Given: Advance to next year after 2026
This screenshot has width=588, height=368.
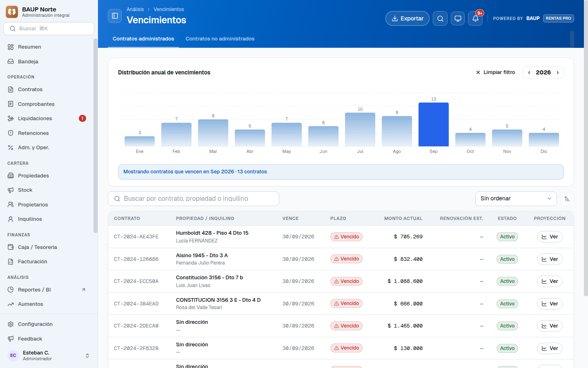Looking at the screenshot, I should (557, 72).
